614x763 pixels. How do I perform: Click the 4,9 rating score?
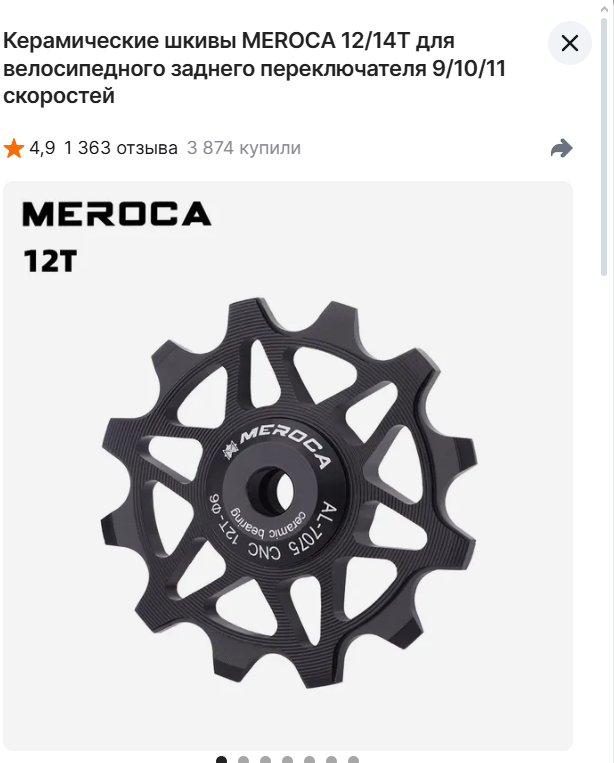coord(42,147)
